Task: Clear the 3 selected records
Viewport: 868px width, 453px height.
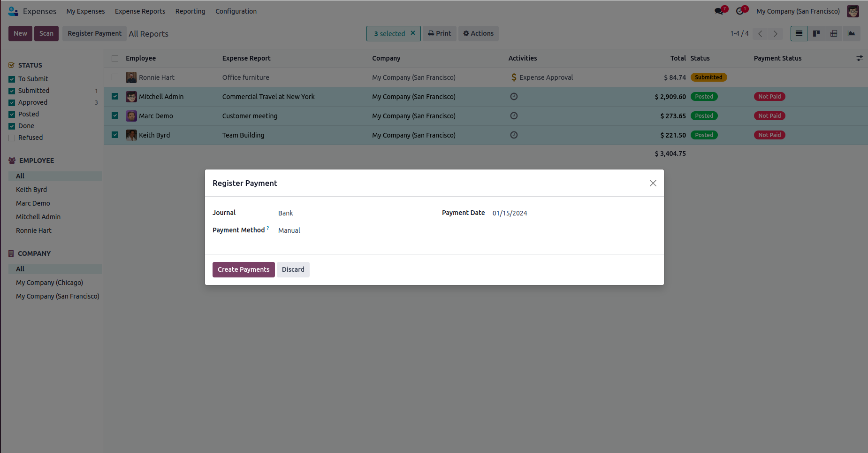Action: [413, 33]
